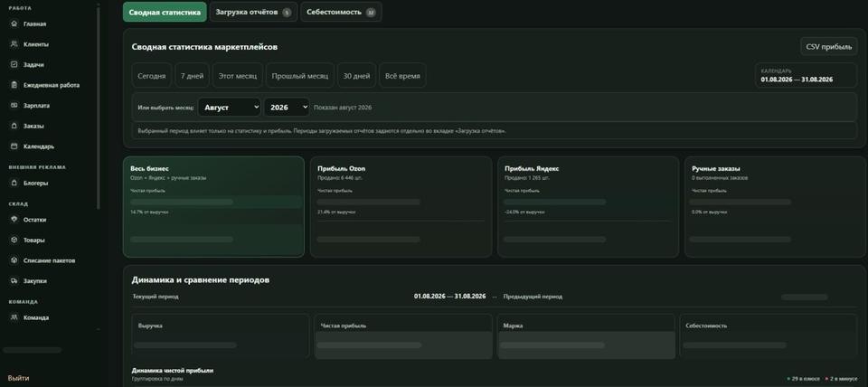
Task: Select the Ручные заказы card
Action: [776, 206]
